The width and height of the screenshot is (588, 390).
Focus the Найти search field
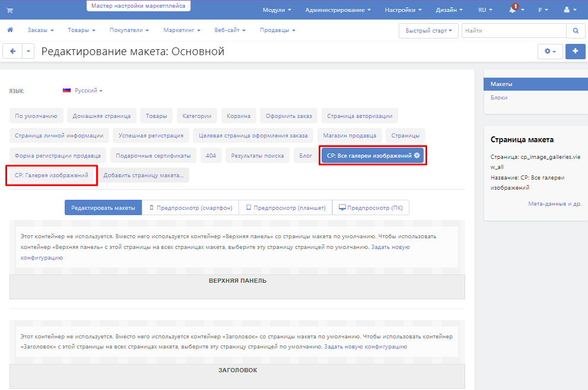pos(514,31)
